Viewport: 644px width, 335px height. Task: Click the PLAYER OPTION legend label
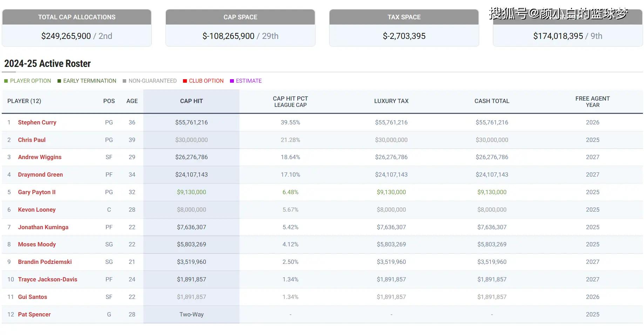(30, 81)
